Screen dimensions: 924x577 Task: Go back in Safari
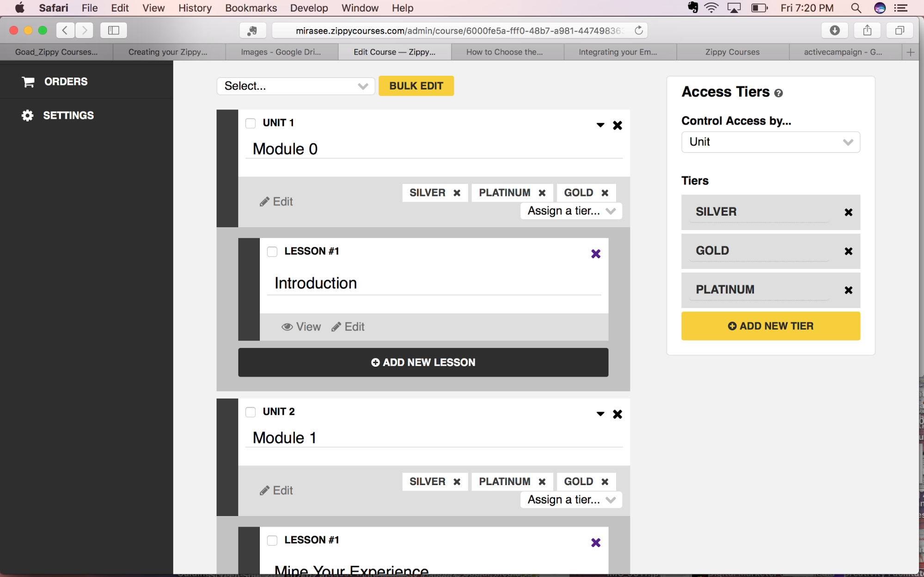tap(65, 30)
